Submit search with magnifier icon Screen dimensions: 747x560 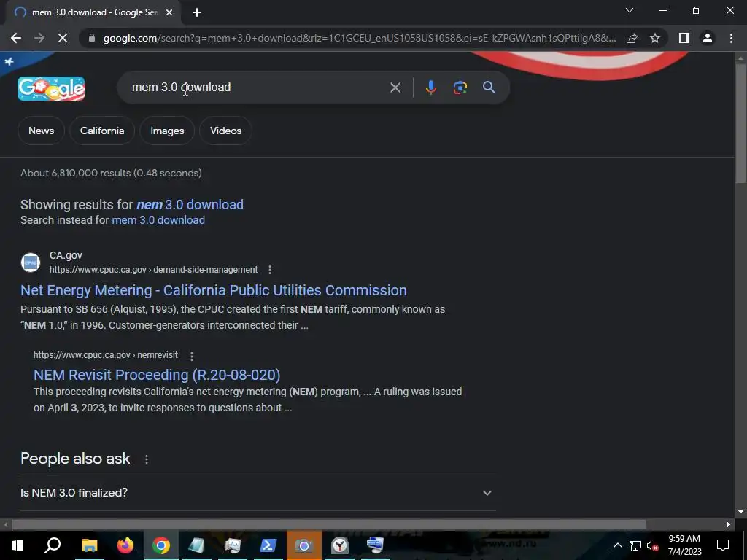(x=489, y=87)
